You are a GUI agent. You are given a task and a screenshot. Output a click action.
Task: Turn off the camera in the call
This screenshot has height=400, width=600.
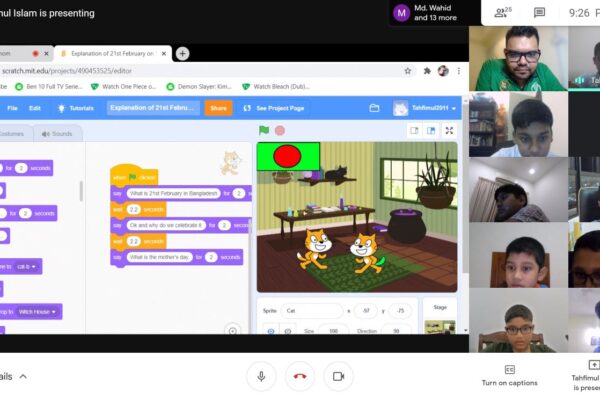coord(338,375)
